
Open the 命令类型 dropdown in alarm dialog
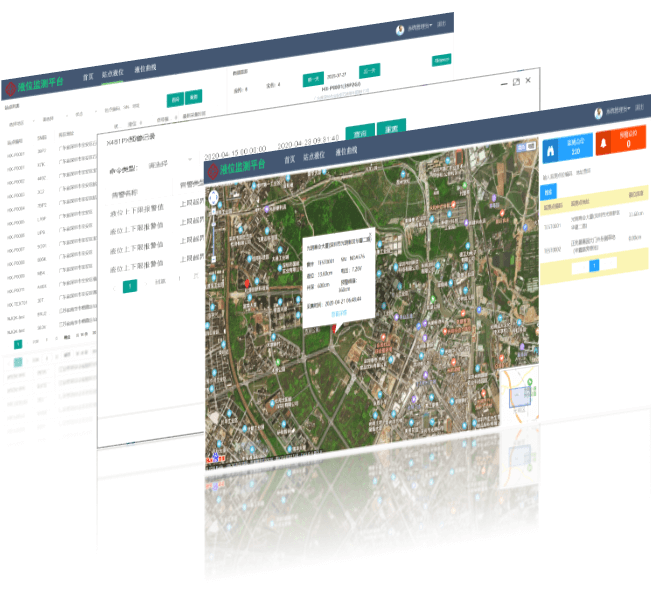[x=170, y=163]
